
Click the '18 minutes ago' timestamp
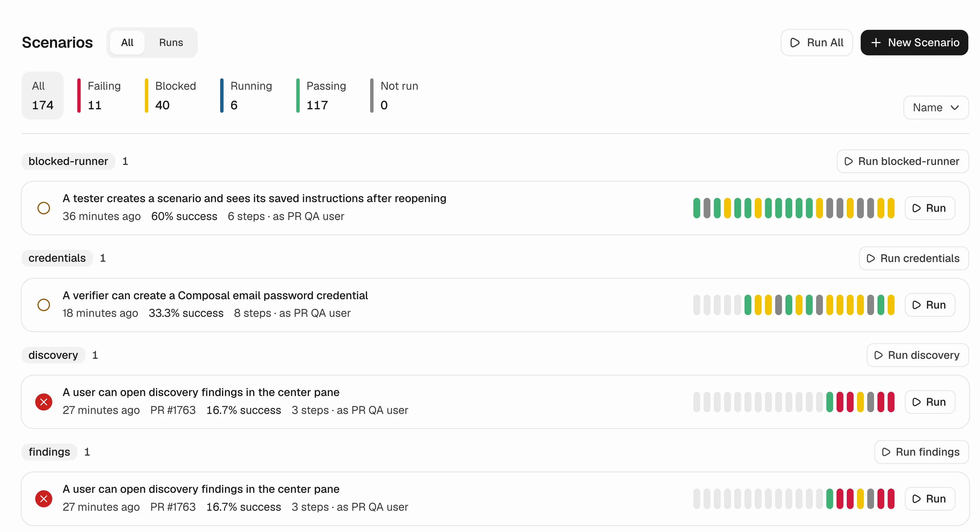click(101, 313)
